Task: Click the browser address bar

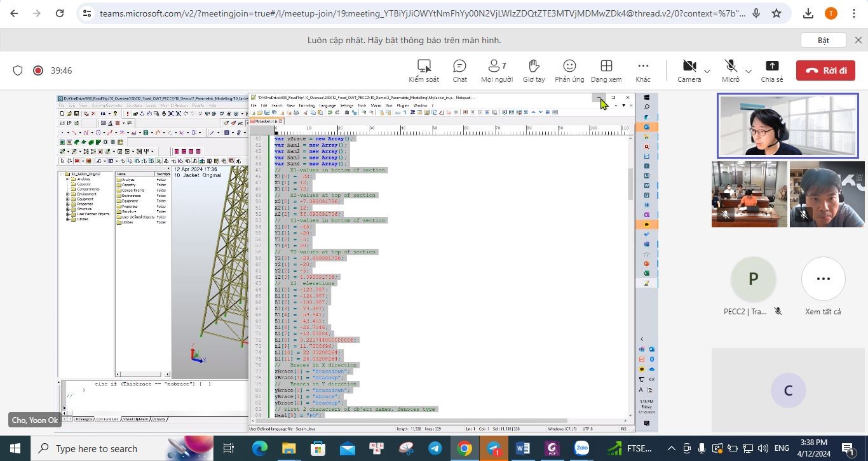Action: point(423,13)
